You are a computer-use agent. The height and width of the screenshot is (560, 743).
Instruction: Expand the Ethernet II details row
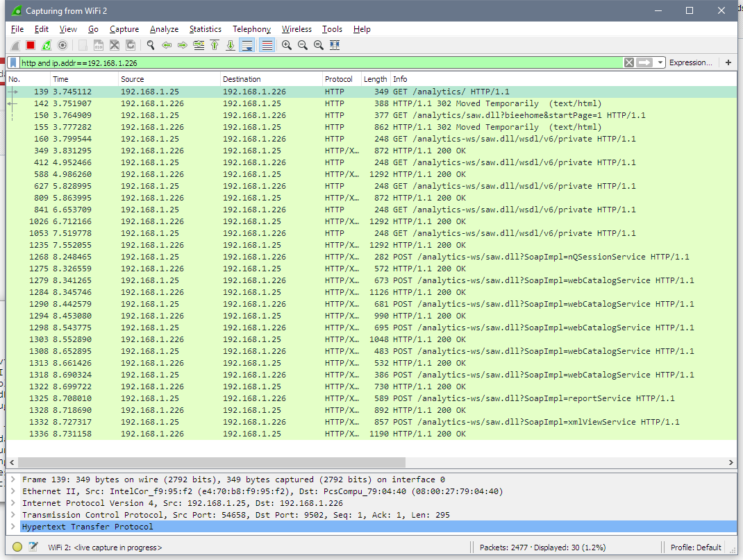click(x=13, y=491)
